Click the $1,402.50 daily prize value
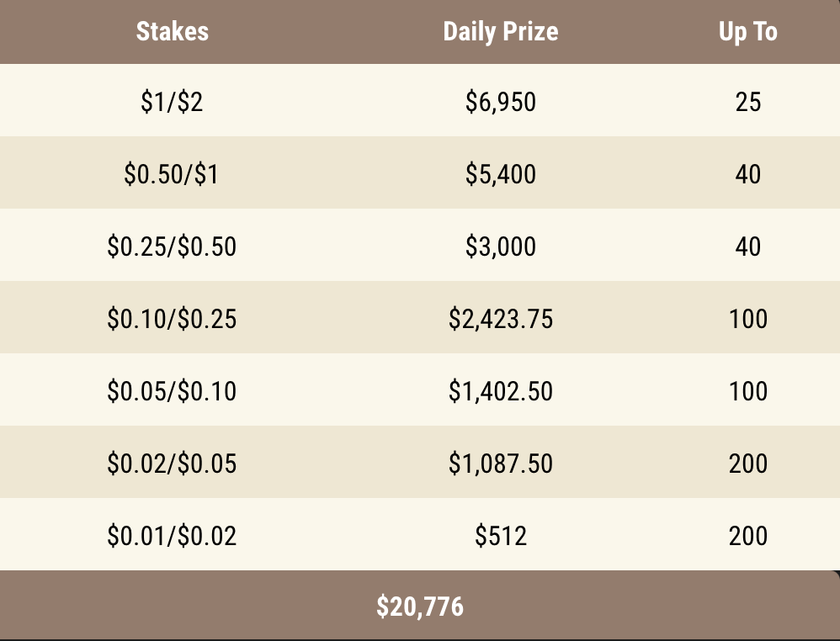 [500, 391]
